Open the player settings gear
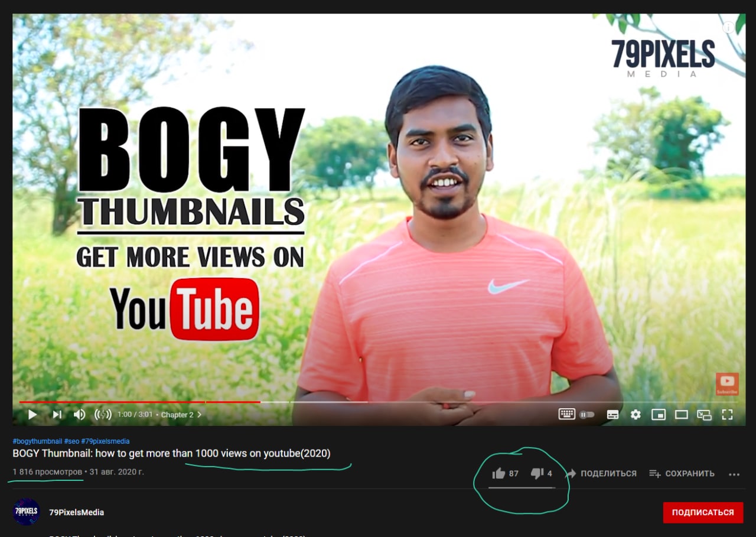The image size is (756, 537). 636,415
